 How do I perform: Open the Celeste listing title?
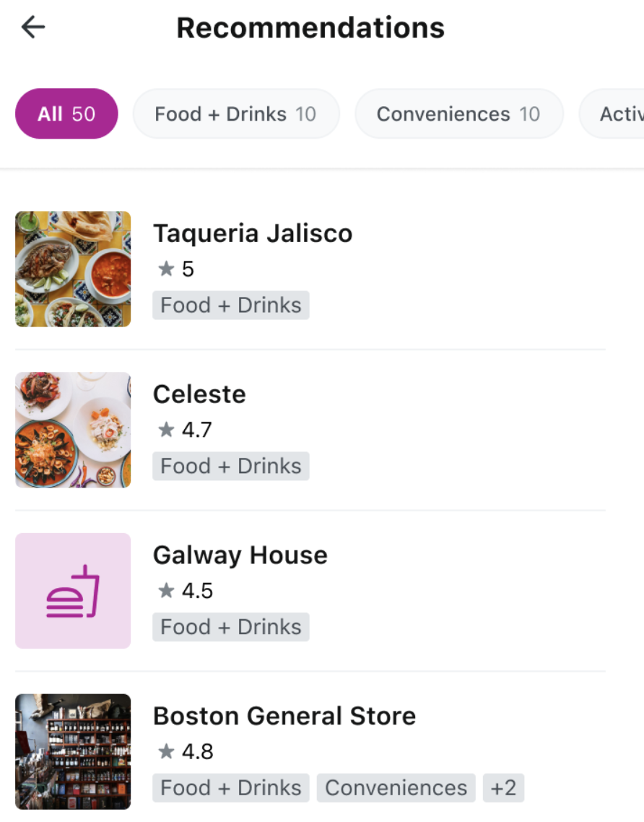pos(199,394)
